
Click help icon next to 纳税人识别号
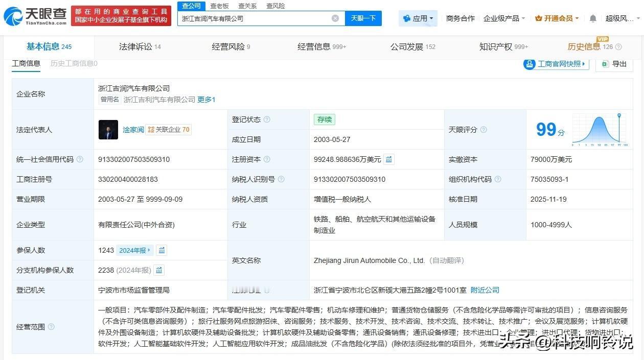[281, 179]
